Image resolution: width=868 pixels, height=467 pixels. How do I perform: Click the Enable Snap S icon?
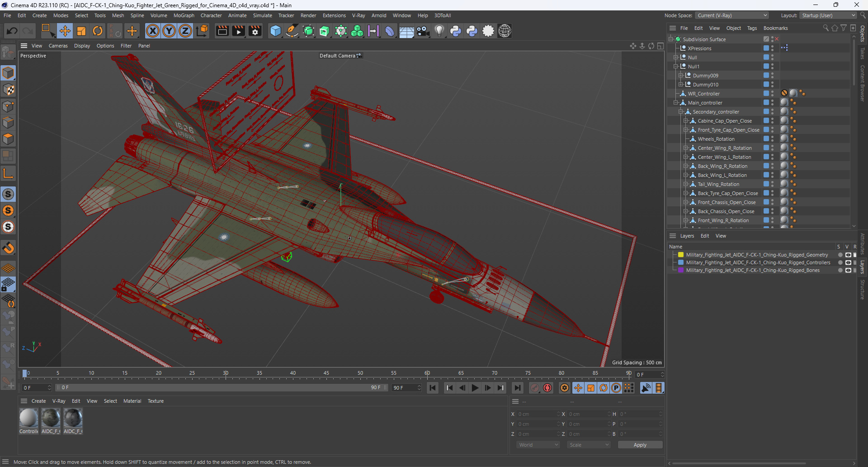pos(8,194)
